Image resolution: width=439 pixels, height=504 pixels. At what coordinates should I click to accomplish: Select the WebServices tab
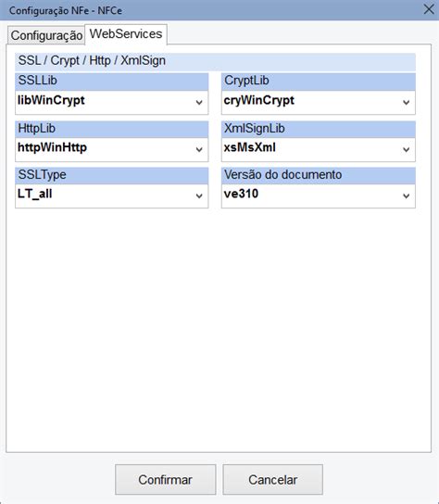(x=126, y=33)
